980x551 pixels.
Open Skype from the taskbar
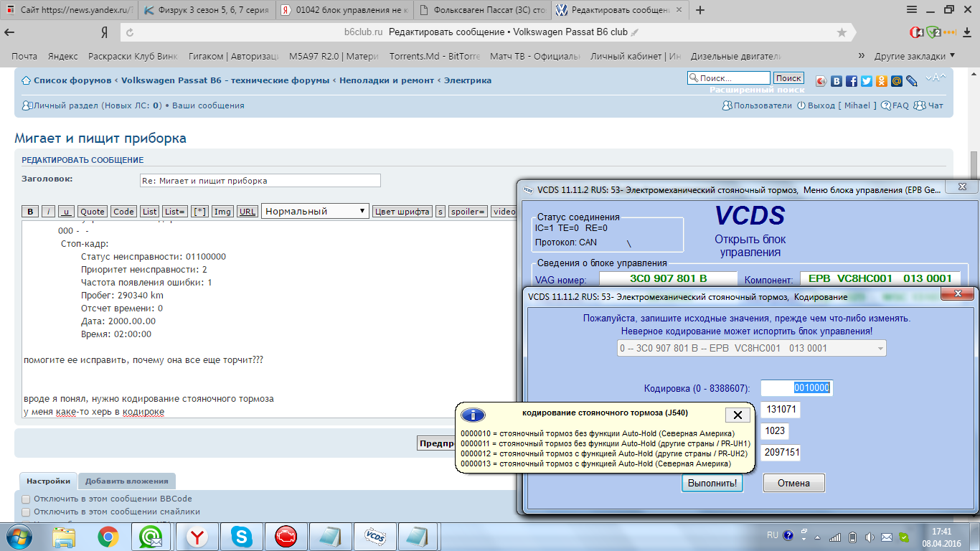point(242,536)
